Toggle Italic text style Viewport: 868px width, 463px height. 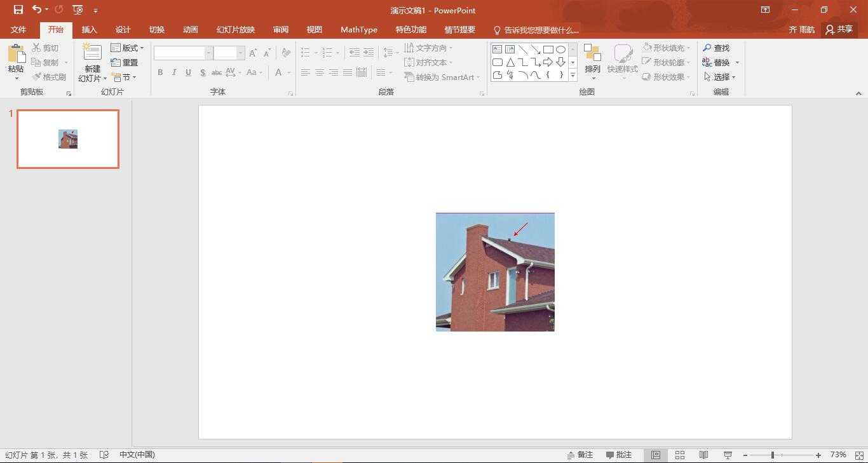(174, 72)
